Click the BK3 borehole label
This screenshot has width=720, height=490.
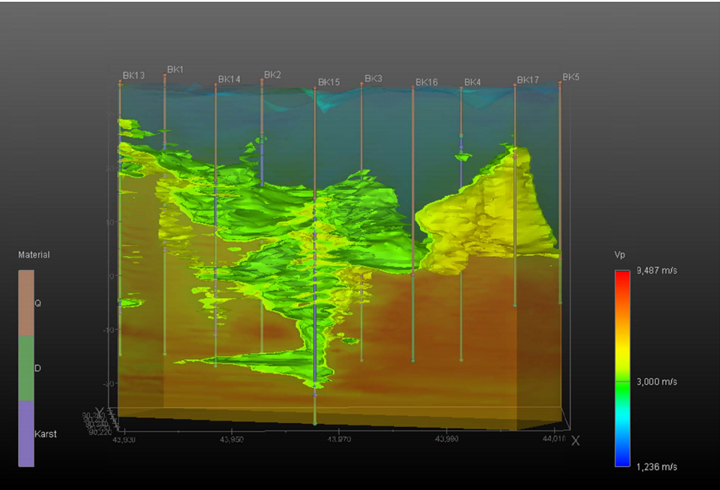pyautogui.click(x=373, y=78)
